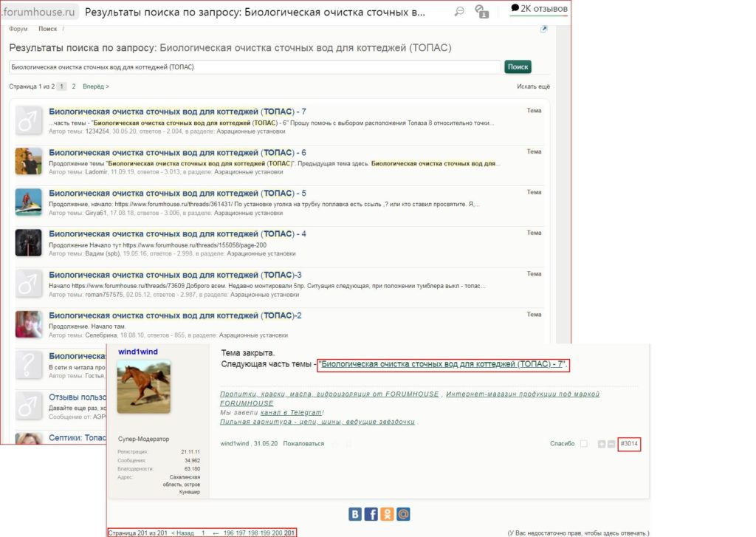756x537 pixels.
Task: Open thread titled (ТОПАС) - 7
Action: [x=177, y=112]
